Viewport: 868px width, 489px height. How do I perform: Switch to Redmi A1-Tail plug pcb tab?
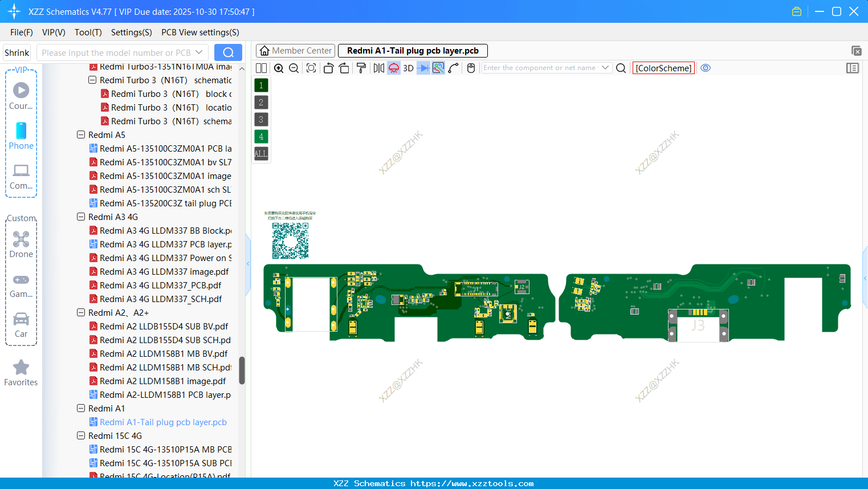tap(413, 50)
